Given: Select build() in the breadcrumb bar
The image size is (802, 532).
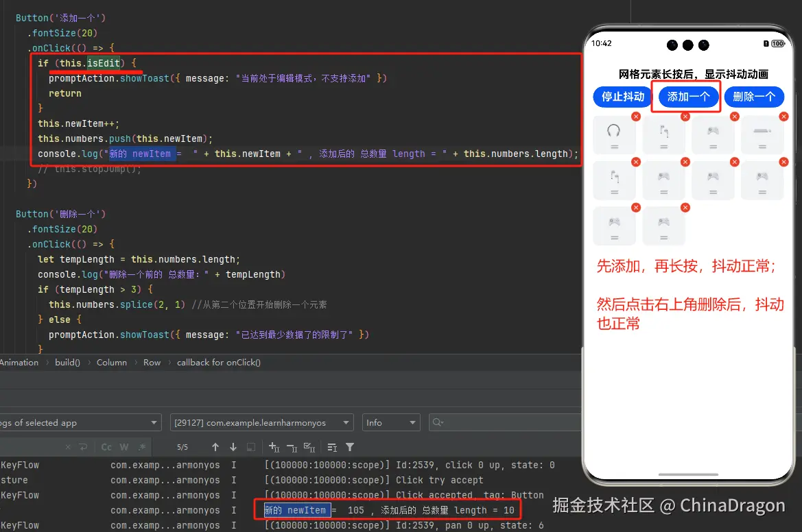Looking at the screenshot, I should [x=67, y=362].
